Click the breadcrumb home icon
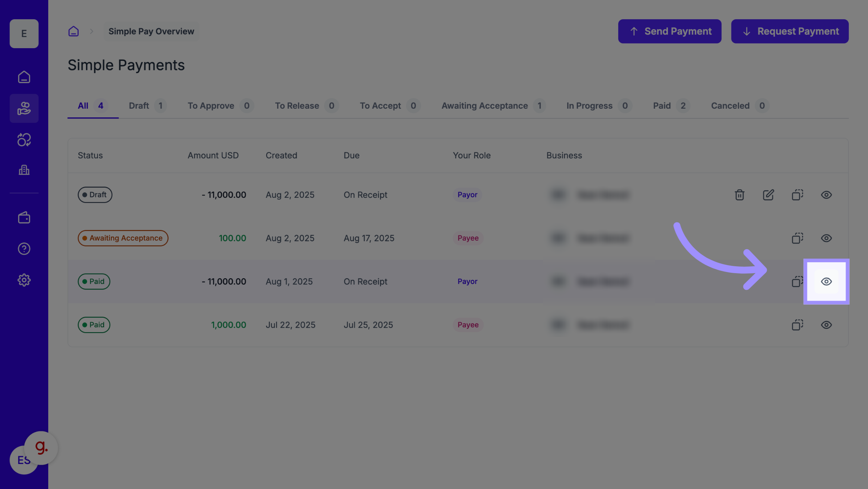The height and width of the screenshot is (489, 868). (x=74, y=32)
